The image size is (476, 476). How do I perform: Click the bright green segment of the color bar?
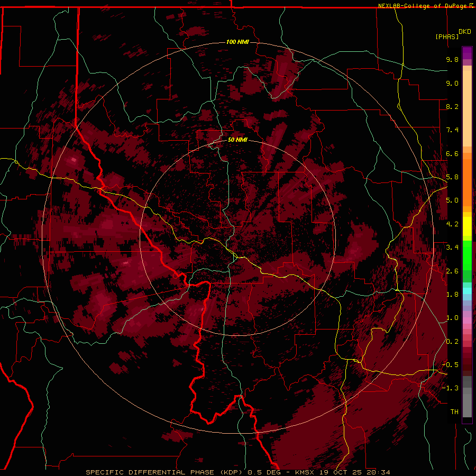[x=467, y=255]
